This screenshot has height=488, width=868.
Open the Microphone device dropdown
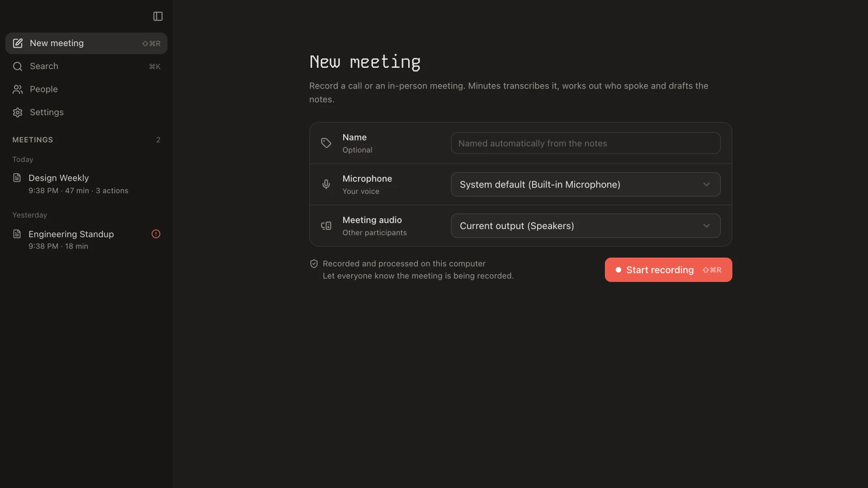point(585,184)
